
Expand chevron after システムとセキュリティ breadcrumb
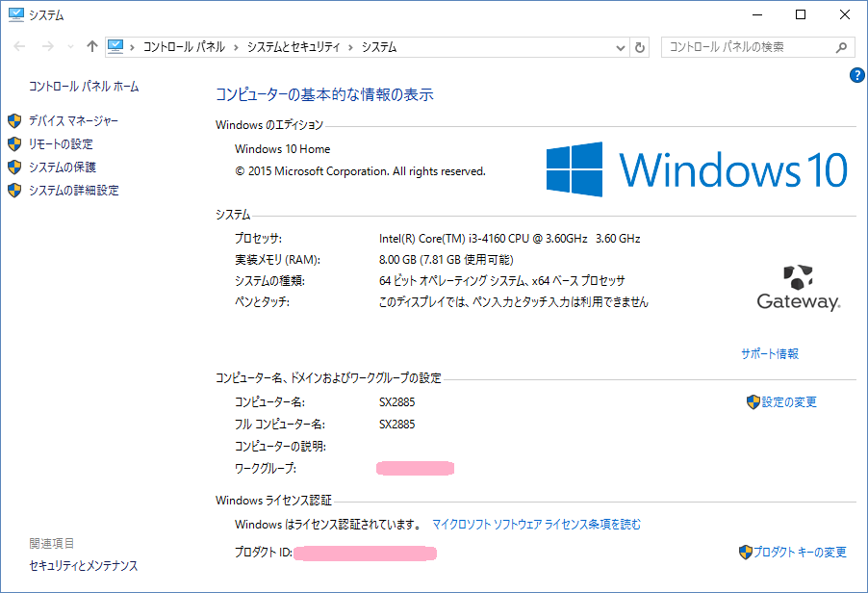coord(351,47)
